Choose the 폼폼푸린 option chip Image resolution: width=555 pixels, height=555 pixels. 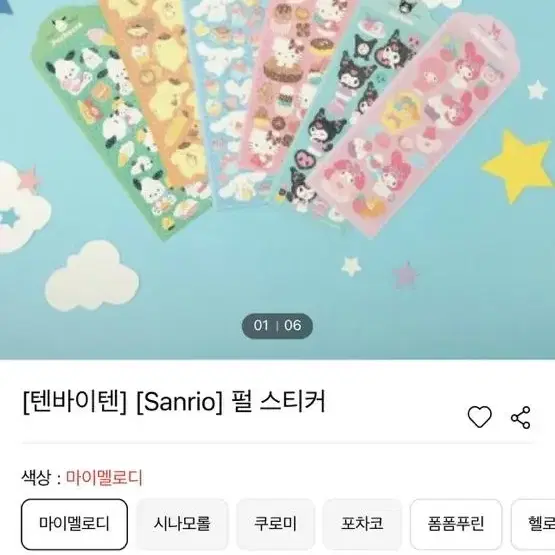(x=456, y=524)
